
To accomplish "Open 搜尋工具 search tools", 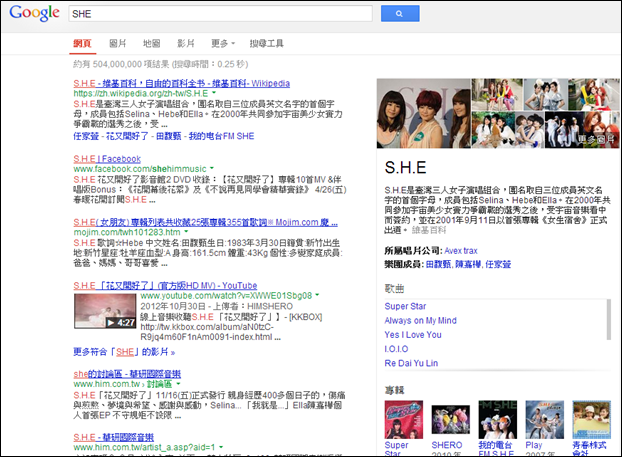I will [x=267, y=43].
